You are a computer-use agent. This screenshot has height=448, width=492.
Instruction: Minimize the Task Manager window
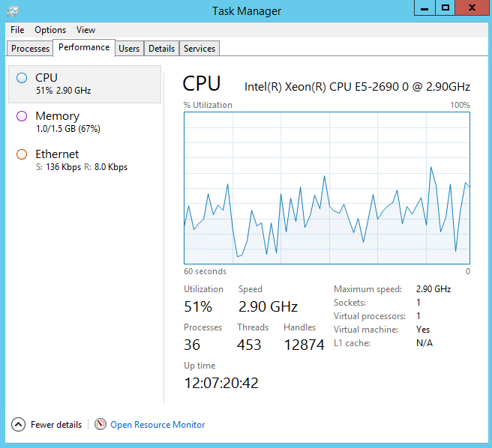(424, 7)
